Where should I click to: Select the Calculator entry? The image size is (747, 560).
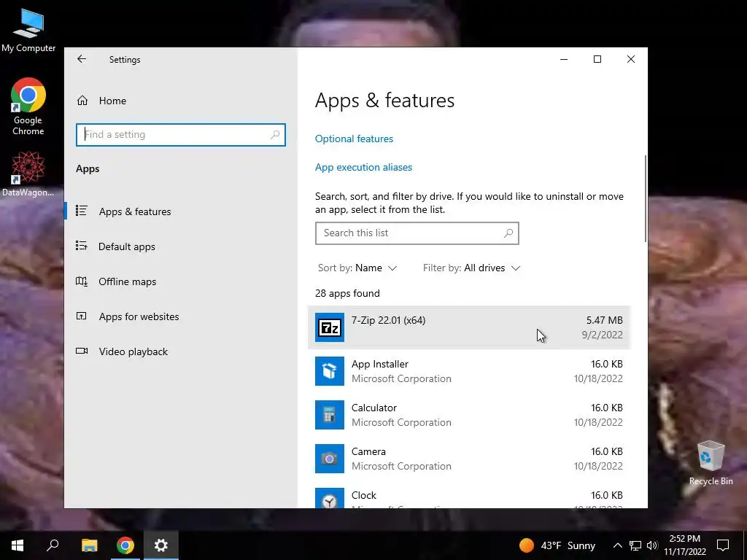(469, 415)
